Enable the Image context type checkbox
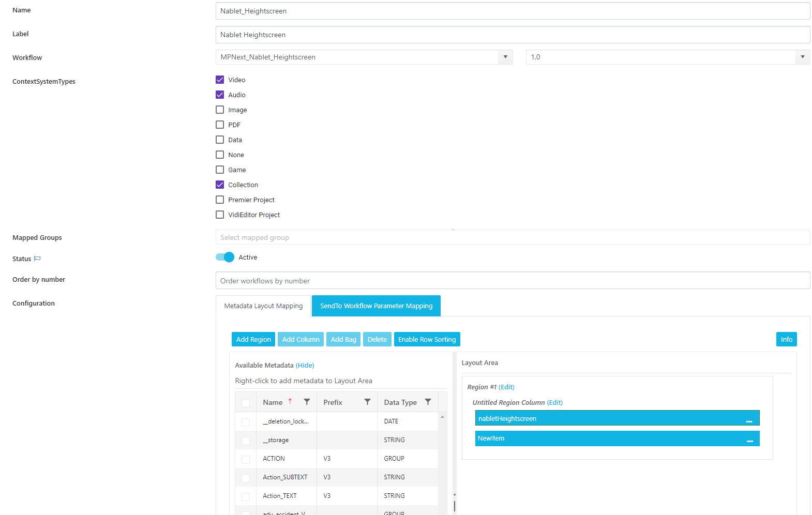The width and height of the screenshot is (812, 515). 220,110
